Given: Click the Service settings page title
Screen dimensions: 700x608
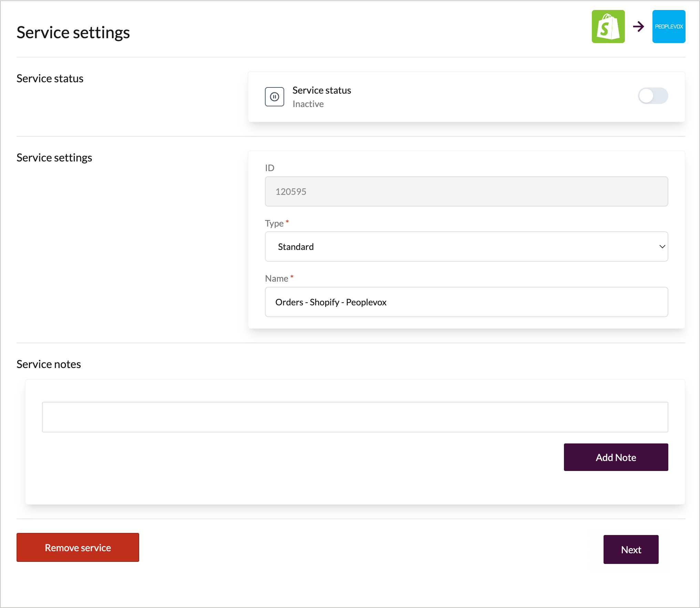Looking at the screenshot, I should click(x=73, y=33).
